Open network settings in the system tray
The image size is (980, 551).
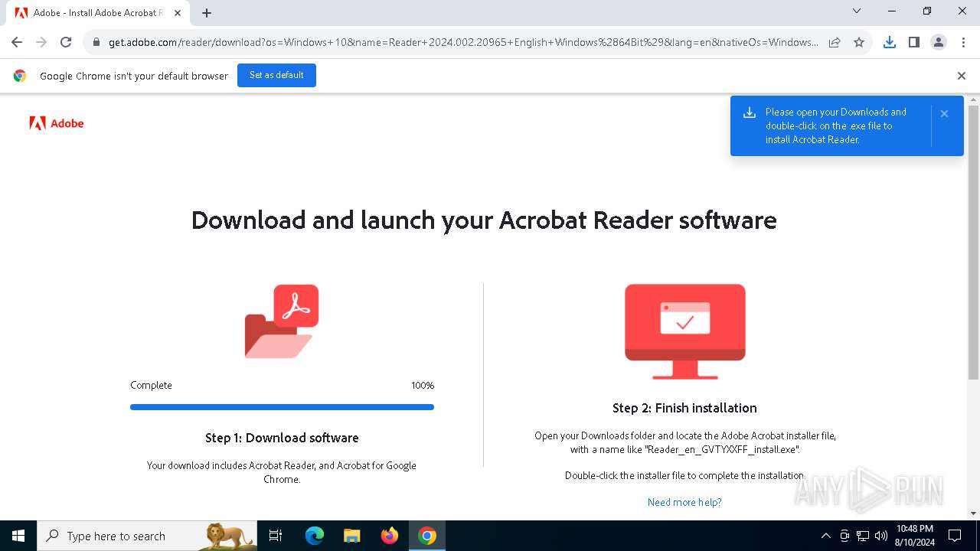click(863, 536)
